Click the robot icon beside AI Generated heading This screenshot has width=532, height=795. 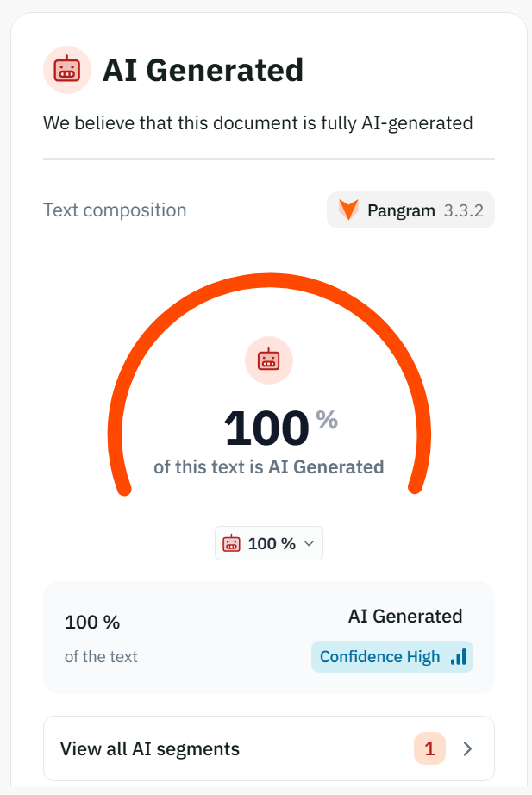point(67,70)
